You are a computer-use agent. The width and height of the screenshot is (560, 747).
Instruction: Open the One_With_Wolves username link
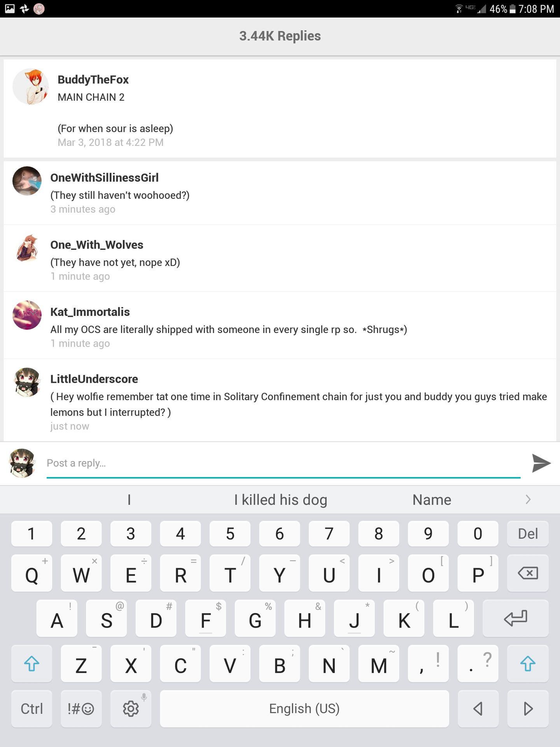(x=97, y=245)
